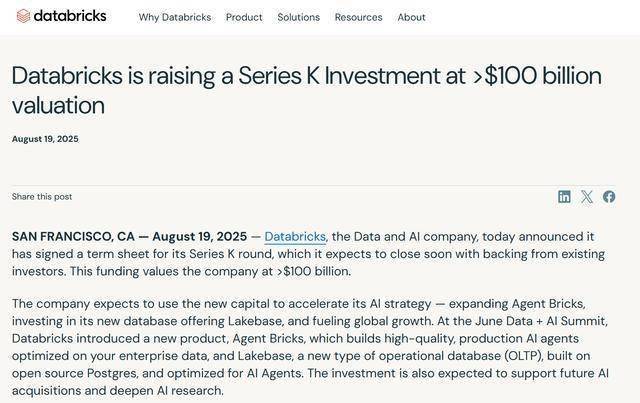Share post on LinkedIn icon
640x403 pixels.
pos(564,197)
